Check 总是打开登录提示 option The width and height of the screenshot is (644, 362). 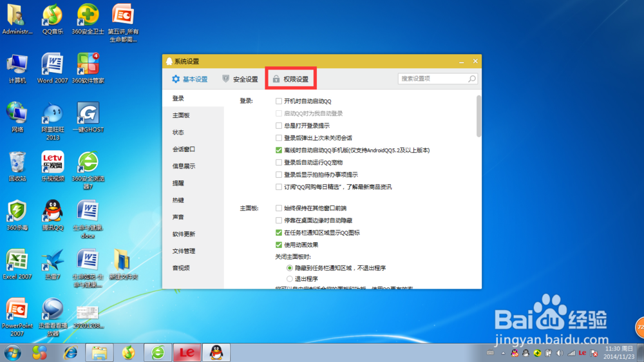click(x=278, y=126)
